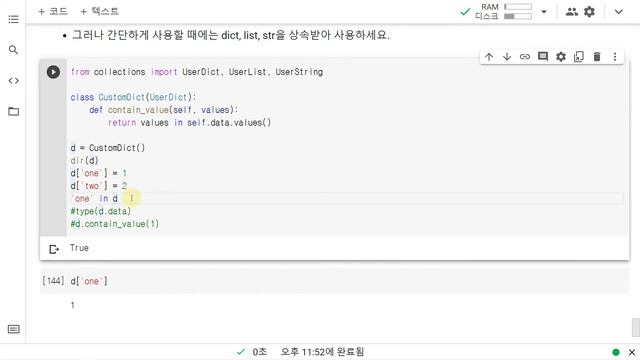Image resolution: width=640 pixels, height=360 pixels.
Task: Open the files folder panel
Action: (x=13, y=111)
